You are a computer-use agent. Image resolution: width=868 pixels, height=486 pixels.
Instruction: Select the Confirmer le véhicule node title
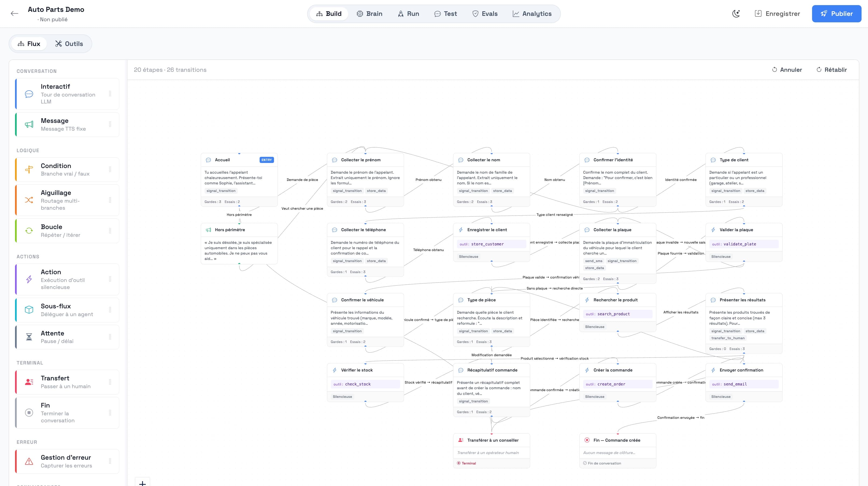click(362, 300)
